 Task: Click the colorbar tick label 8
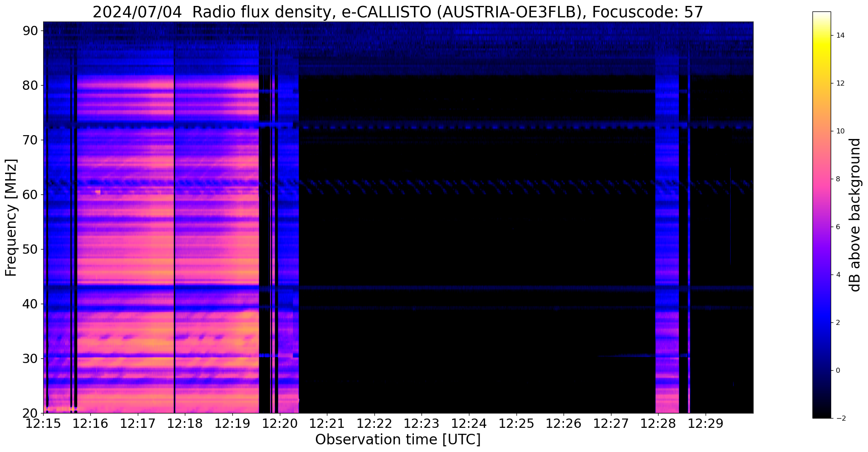837,179
